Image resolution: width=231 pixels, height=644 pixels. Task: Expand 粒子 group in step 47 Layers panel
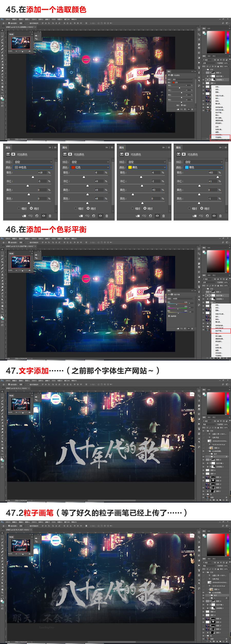210,454
